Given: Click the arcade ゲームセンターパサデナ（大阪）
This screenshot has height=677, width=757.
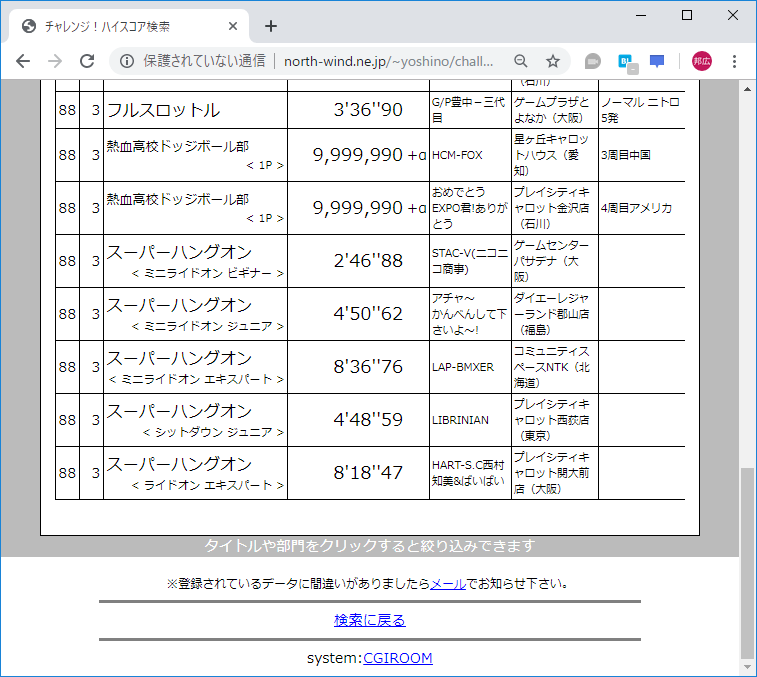Looking at the screenshot, I should 551,261.
